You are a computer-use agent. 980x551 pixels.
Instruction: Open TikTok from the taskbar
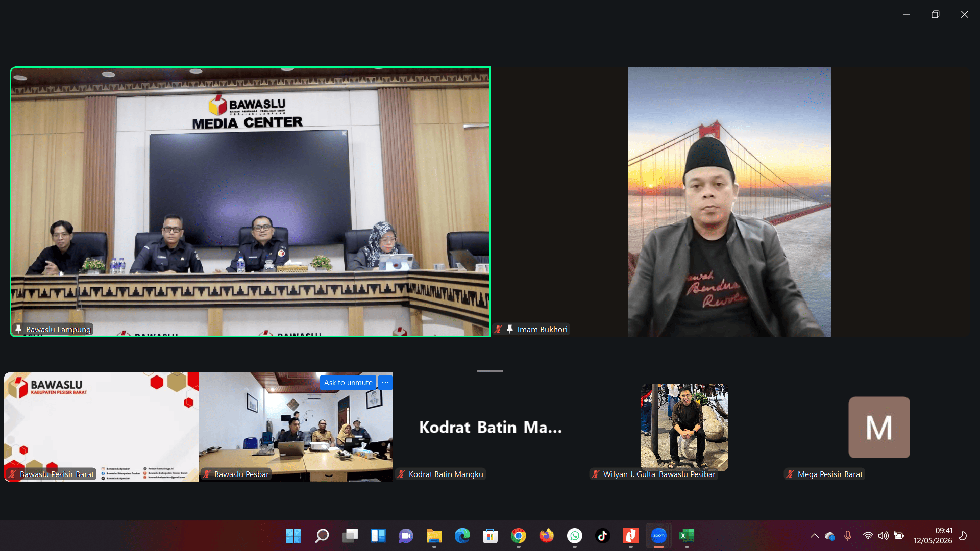click(602, 536)
